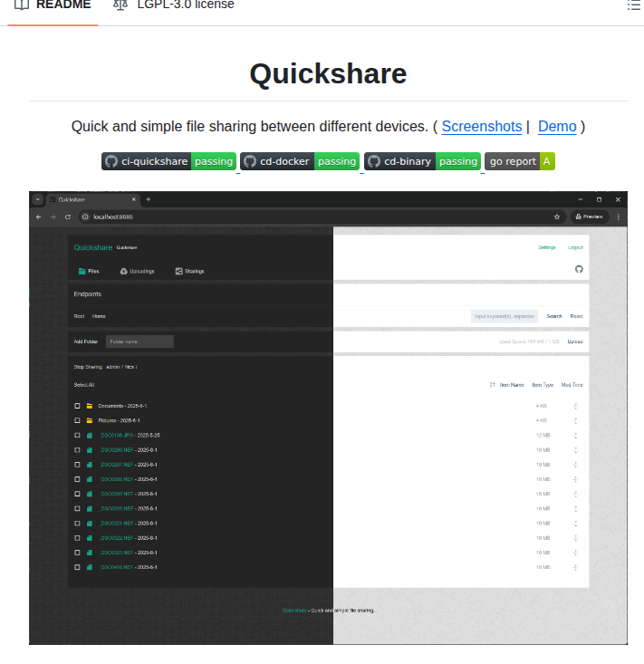In the embedded screenshot, click Stop Sharing
The width and height of the screenshot is (644, 664).
point(88,367)
